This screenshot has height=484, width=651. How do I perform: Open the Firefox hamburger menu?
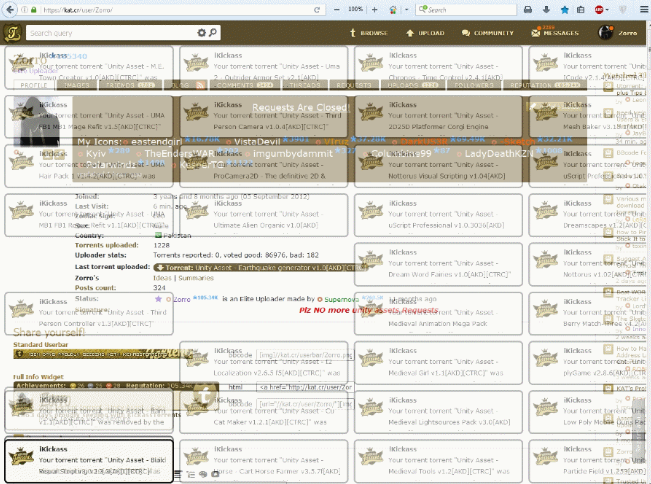click(643, 10)
